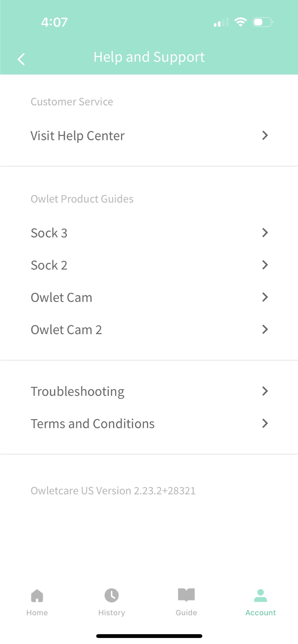Open Visit Help Center link
Screen dimensions: 298x644
pyautogui.click(x=149, y=136)
